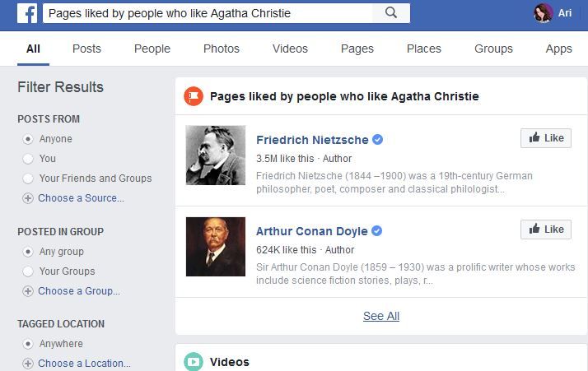The height and width of the screenshot is (371, 588).
Task: Switch to the Apps tab
Action: pyautogui.click(x=558, y=49)
